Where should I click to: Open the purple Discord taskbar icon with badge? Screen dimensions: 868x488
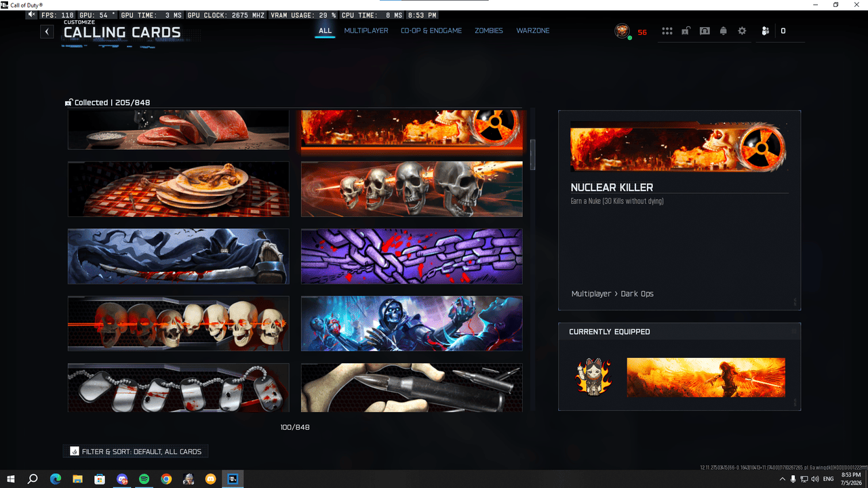(x=122, y=479)
